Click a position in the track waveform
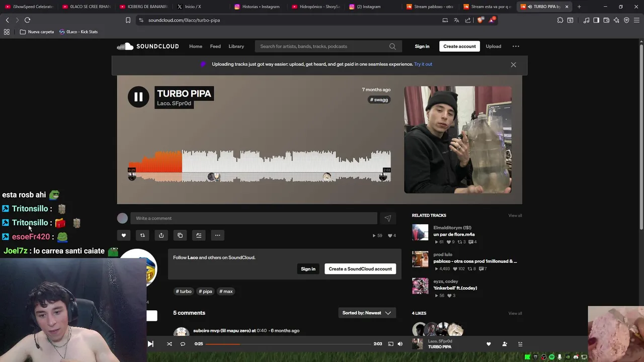 (x=260, y=165)
